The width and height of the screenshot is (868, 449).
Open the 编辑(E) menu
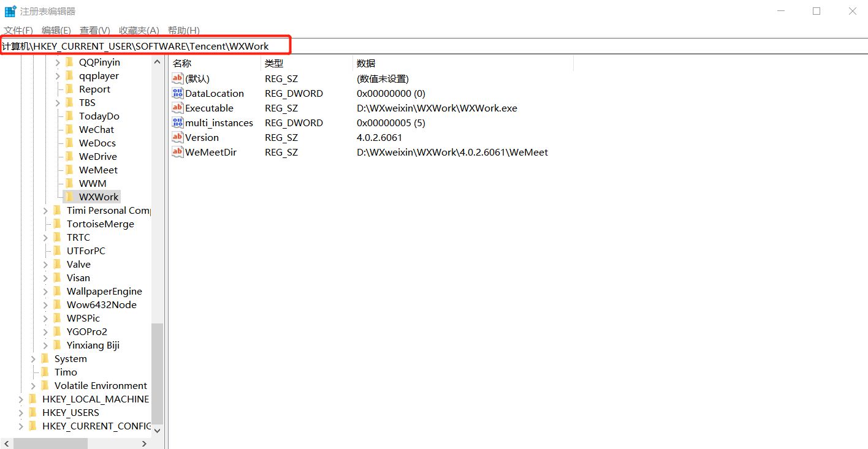(56, 30)
